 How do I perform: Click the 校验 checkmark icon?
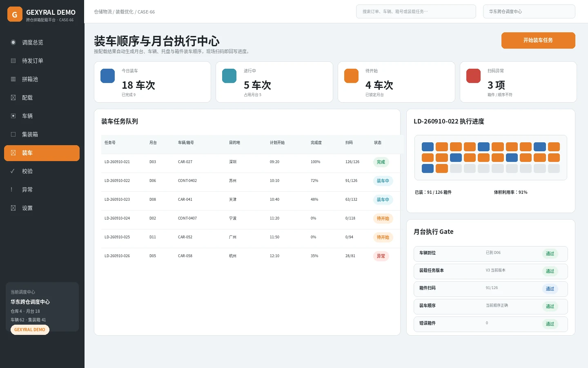(13, 171)
